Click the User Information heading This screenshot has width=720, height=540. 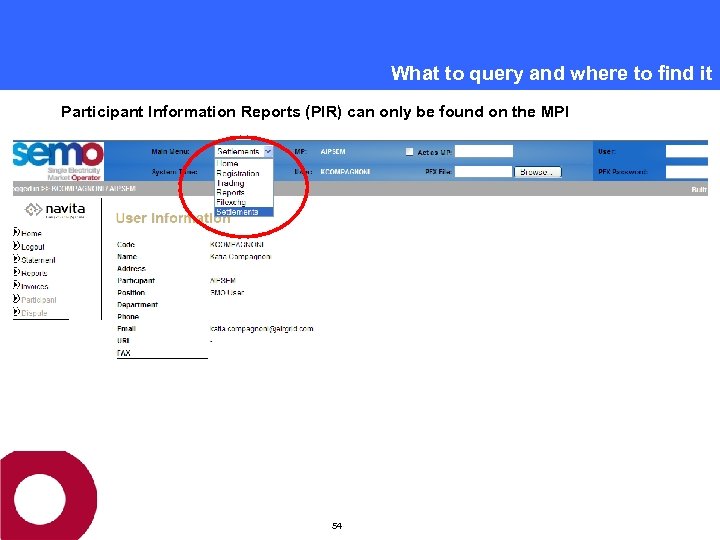point(173,218)
